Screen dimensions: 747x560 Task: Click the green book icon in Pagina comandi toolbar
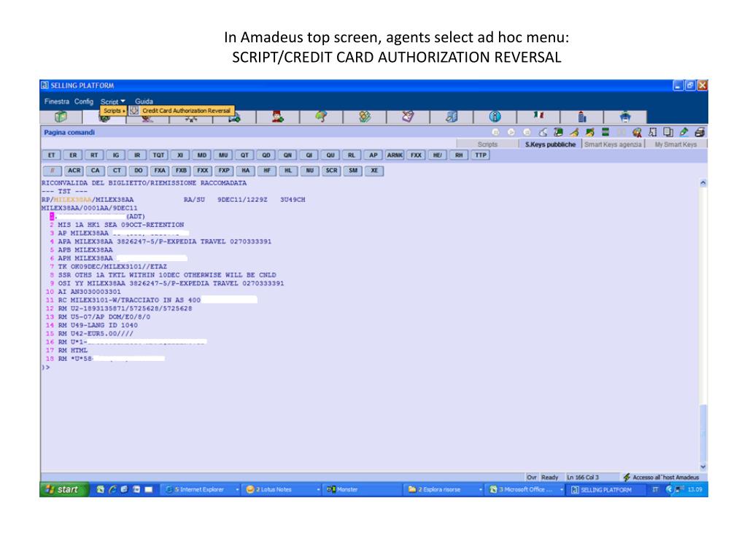558,133
